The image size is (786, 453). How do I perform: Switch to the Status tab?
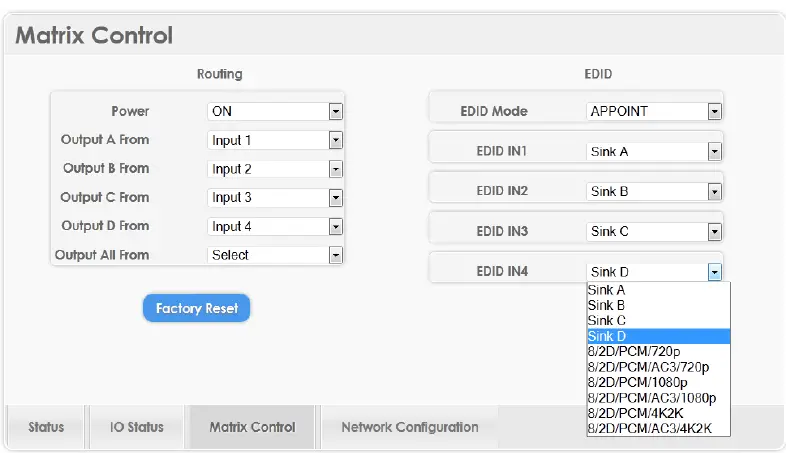[x=46, y=427]
